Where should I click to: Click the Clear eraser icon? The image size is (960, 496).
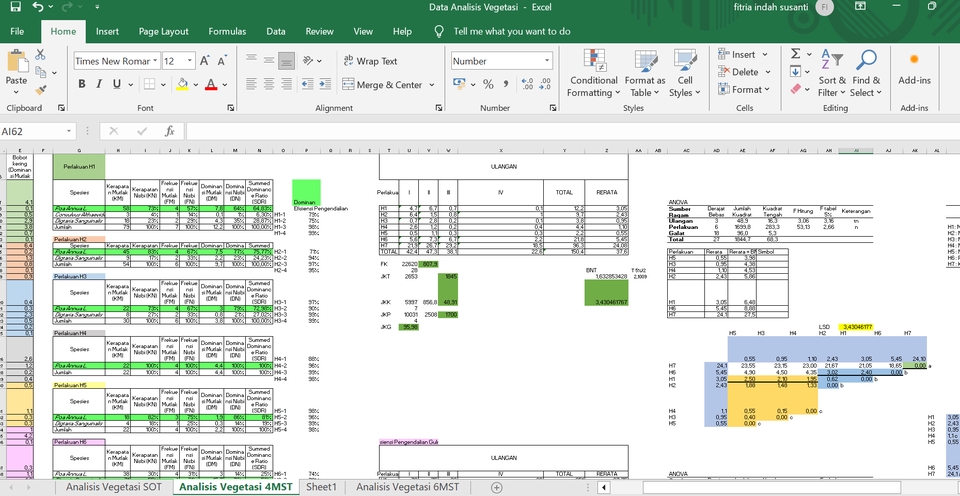point(795,89)
